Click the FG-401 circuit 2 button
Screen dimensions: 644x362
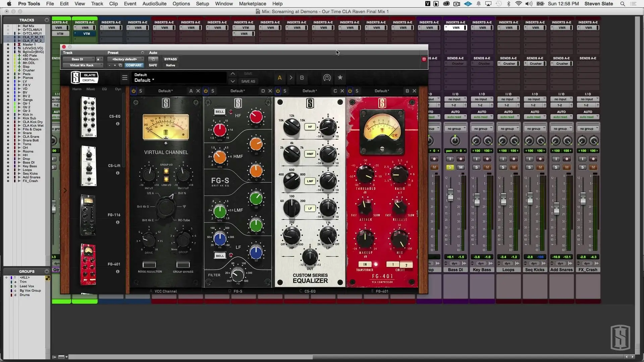click(406, 265)
